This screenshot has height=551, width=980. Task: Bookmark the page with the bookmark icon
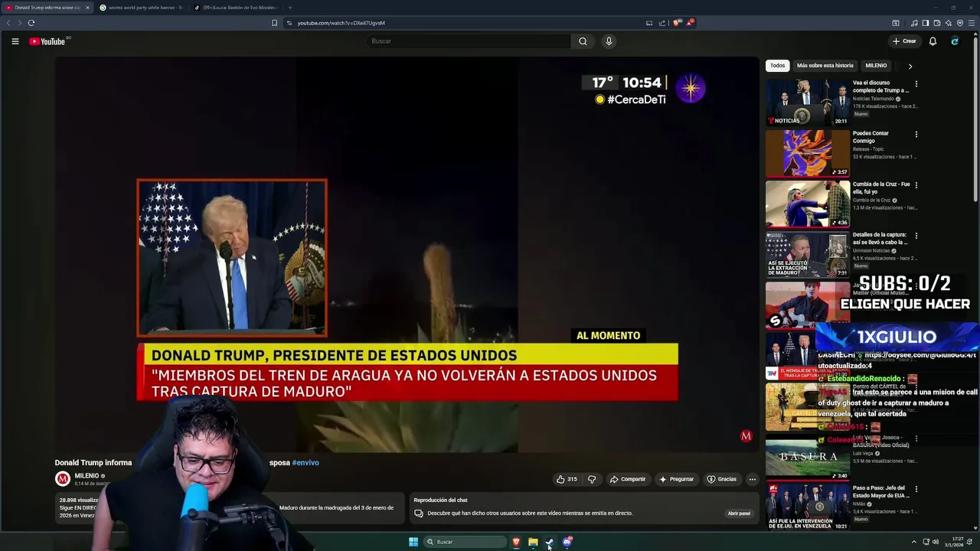tap(274, 23)
